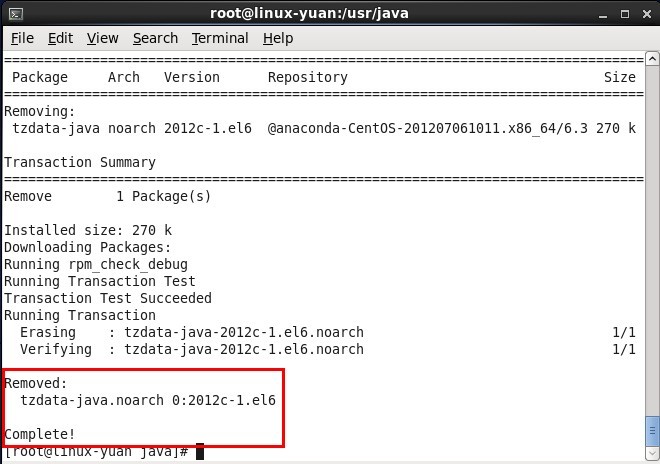Expand the View menu
Screen dimensions: 660x464
pyautogui.click(x=102, y=38)
